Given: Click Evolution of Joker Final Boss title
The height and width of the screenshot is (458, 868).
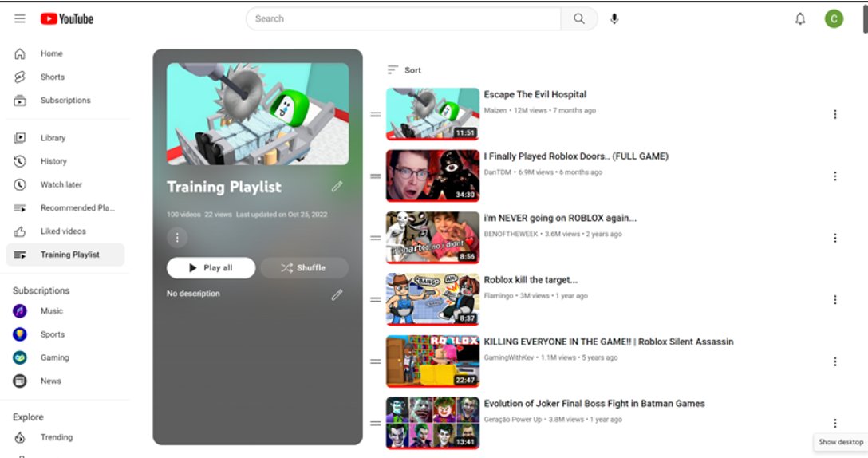Looking at the screenshot, I should (x=594, y=404).
